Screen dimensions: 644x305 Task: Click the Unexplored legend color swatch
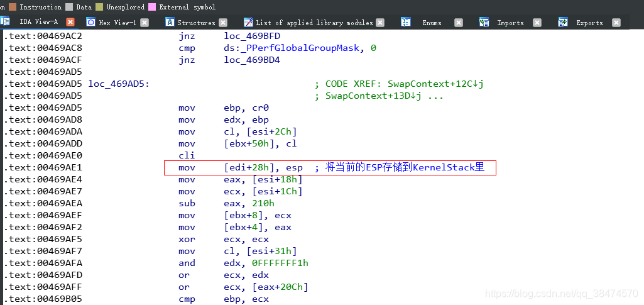[x=99, y=7]
